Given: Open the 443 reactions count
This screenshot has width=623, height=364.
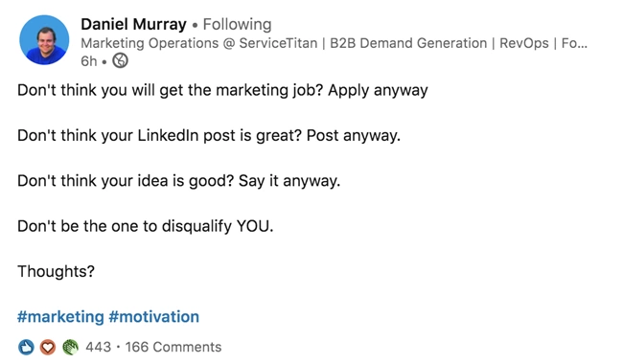Looking at the screenshot, I should pyautogui.click(x=98, y=347).
